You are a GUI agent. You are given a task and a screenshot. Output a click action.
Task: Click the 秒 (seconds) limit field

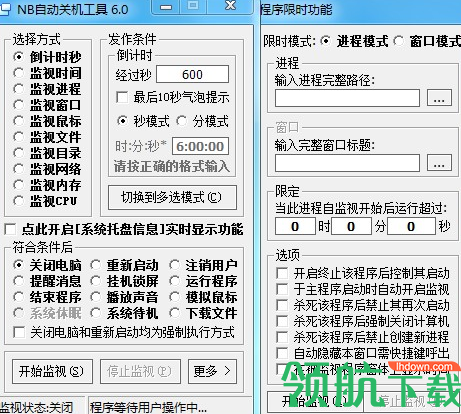tap(411, 226)
